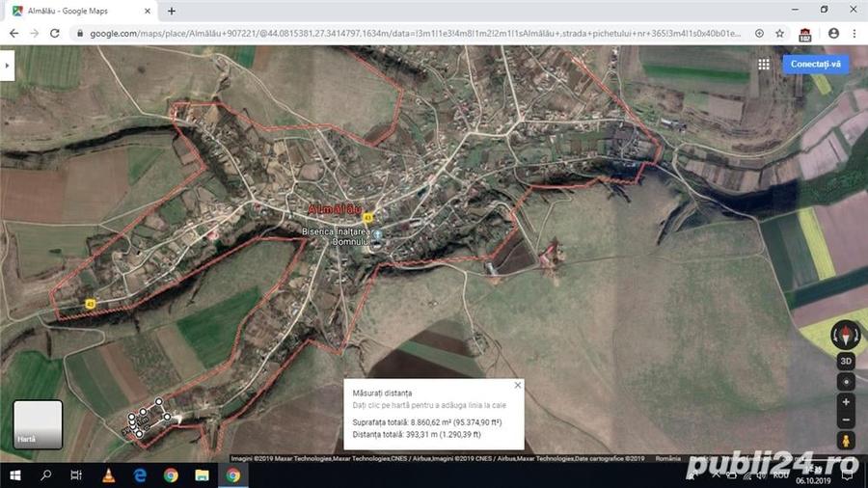
Task: Zoom out with the minus button
Action: pos(845,420)
